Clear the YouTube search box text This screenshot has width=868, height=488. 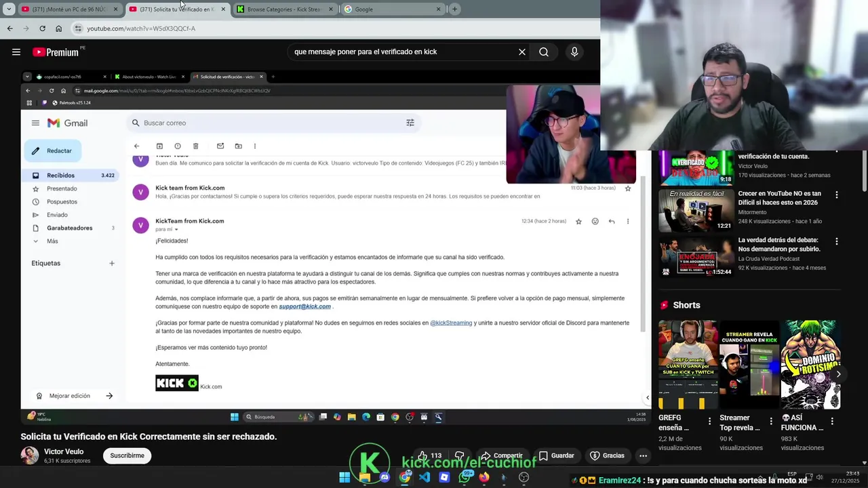[x=522, y=52]
